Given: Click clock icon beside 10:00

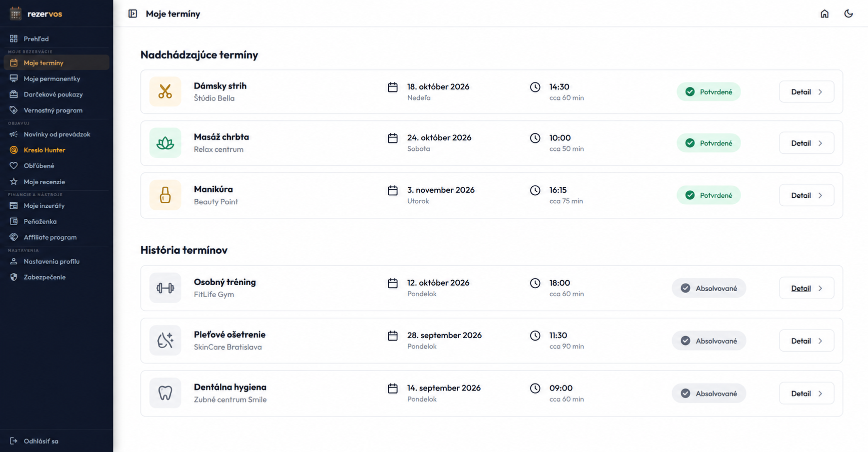Looking at the screenshot, I should pos(535,138).
